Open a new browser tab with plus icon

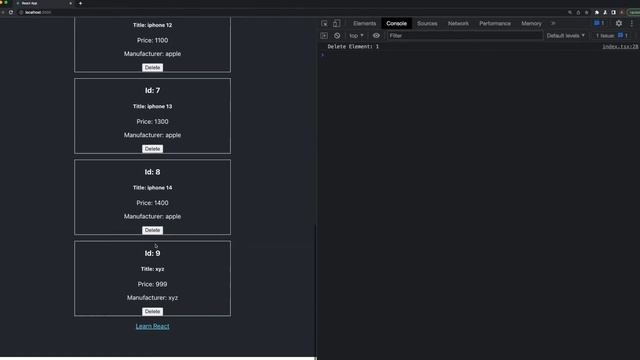(x=80, y=3)
